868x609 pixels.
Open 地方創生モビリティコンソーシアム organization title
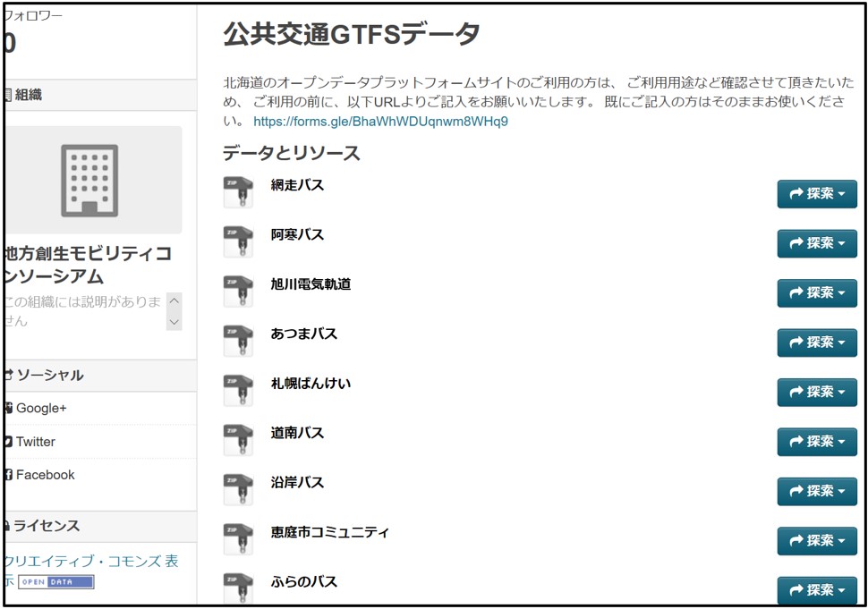89,265
